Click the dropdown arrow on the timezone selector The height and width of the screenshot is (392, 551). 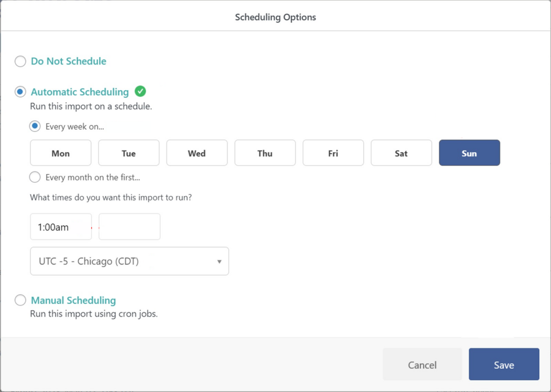point(219,261)
